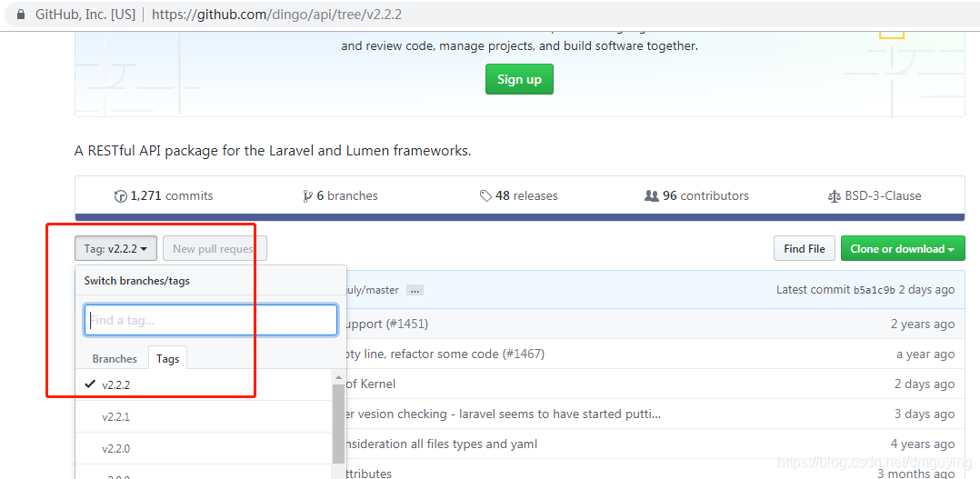Choose the v2.2.1 tag
980x479 pixels.
203,416
